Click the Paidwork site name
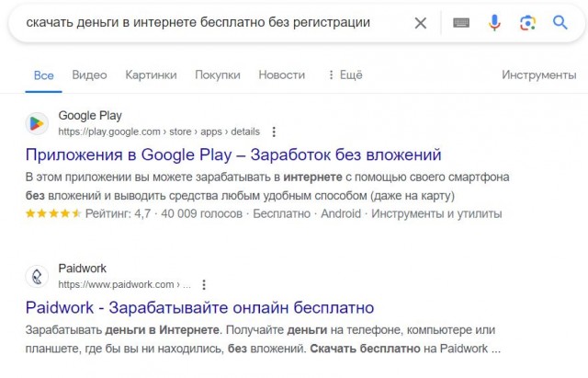The height and width of the screenshot is (378, 588). tap(83, 269)
